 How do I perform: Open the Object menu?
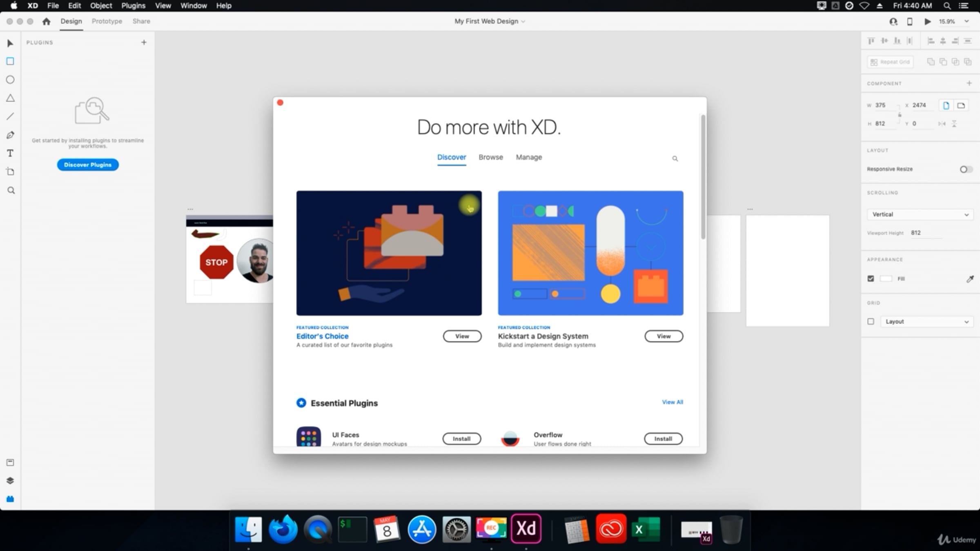[x=101, y=6]
